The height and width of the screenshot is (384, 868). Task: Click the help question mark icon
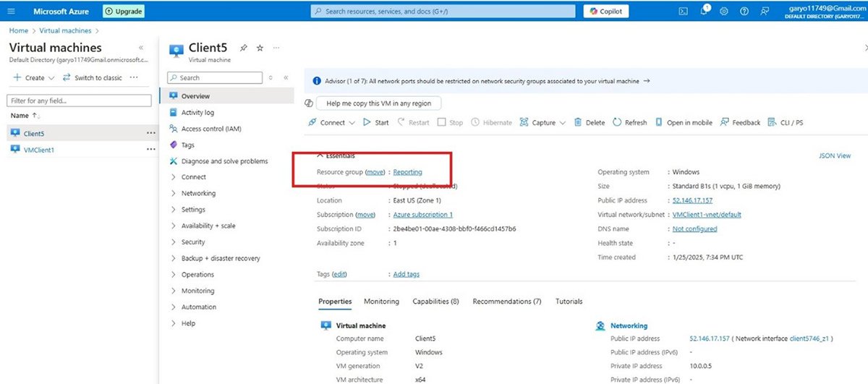click(x=744, y=11)
